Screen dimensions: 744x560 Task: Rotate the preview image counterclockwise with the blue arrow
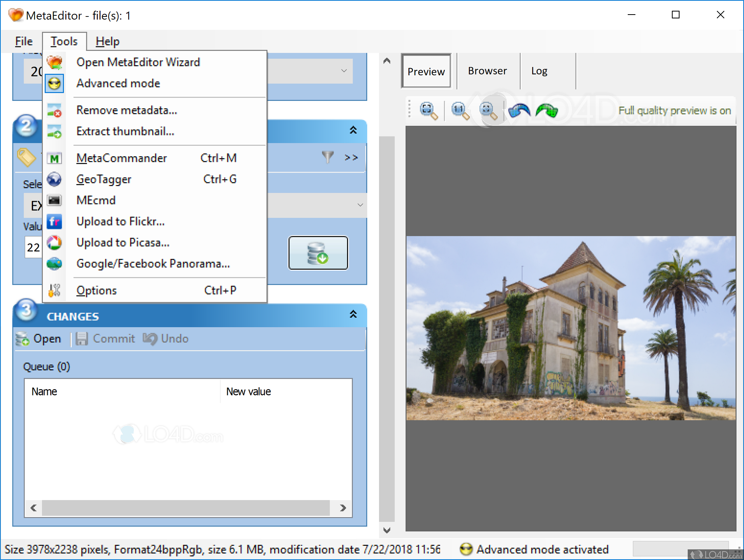519,111
